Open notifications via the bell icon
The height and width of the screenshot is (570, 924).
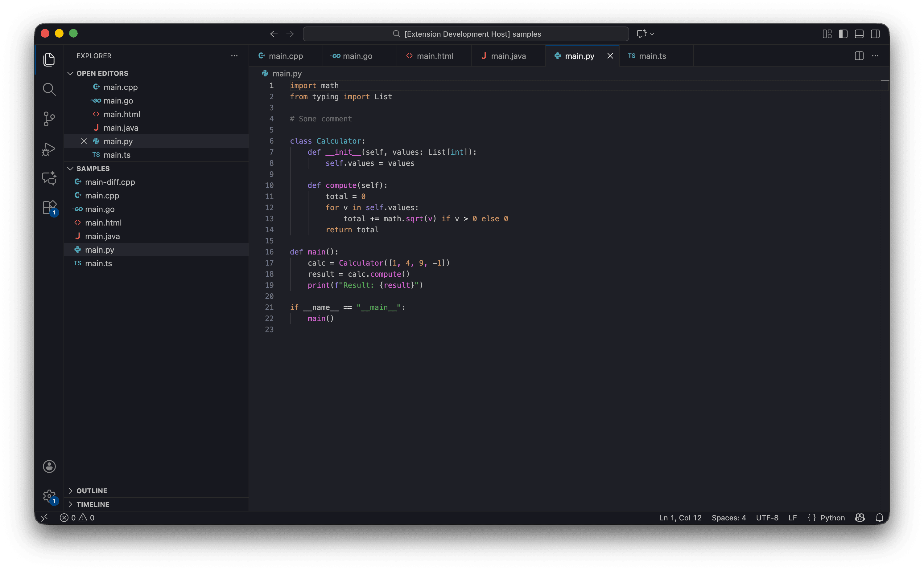880,518
